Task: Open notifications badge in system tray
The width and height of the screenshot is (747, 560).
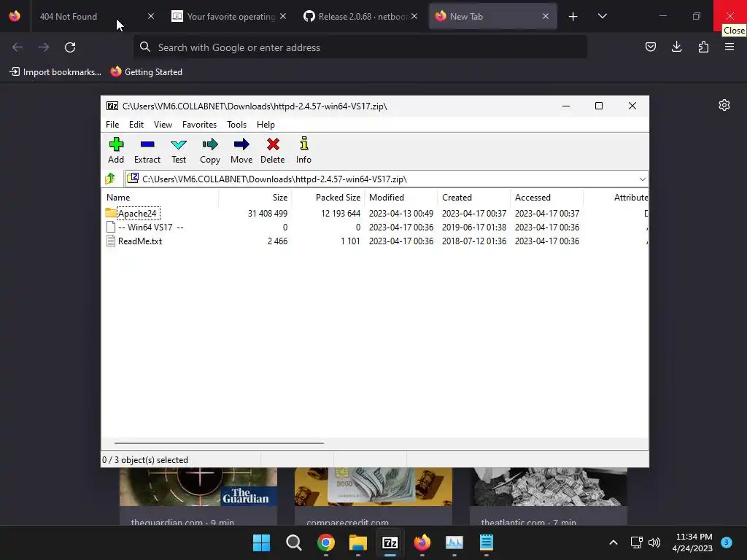Action: [x=726, y=542]
